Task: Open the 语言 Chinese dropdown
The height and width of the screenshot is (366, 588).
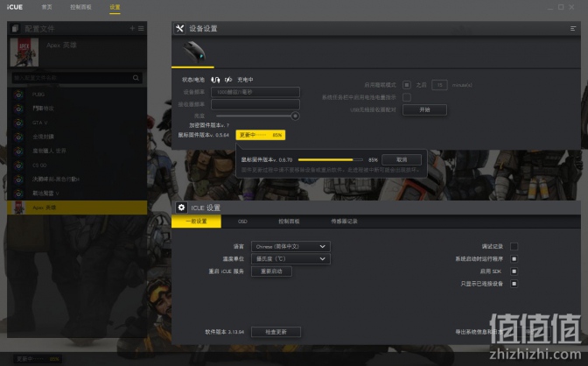Action: pyautogui.click(x=290, y=247)
